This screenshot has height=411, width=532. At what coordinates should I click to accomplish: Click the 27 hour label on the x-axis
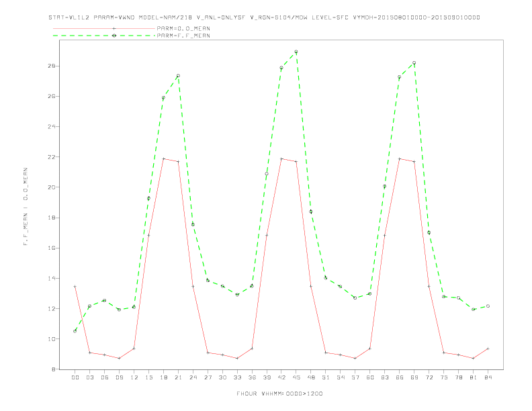(x=208, y=377)
